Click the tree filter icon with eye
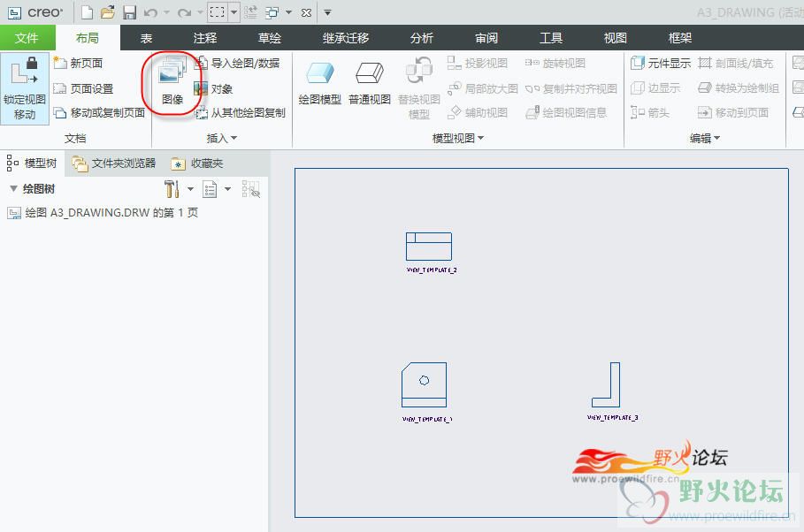This screenshot has width=804, height=532. tap(250, 189)
